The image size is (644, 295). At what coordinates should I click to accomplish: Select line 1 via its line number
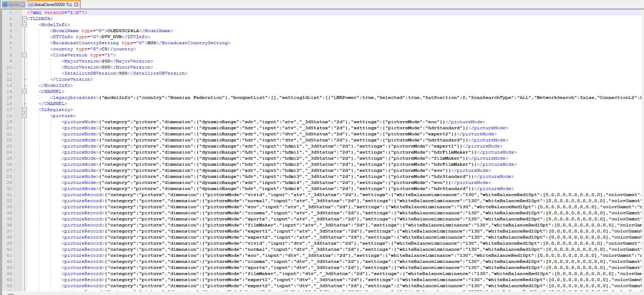click(10, 12)
